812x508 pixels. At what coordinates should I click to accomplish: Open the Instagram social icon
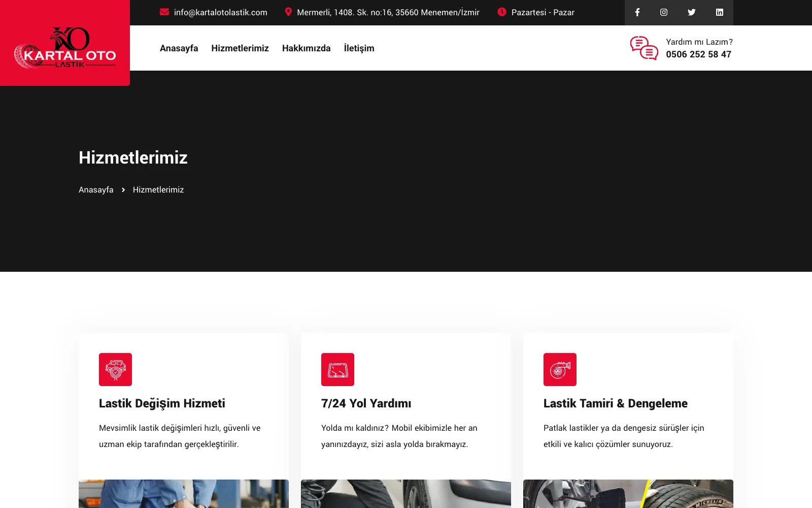pos(664,12)
